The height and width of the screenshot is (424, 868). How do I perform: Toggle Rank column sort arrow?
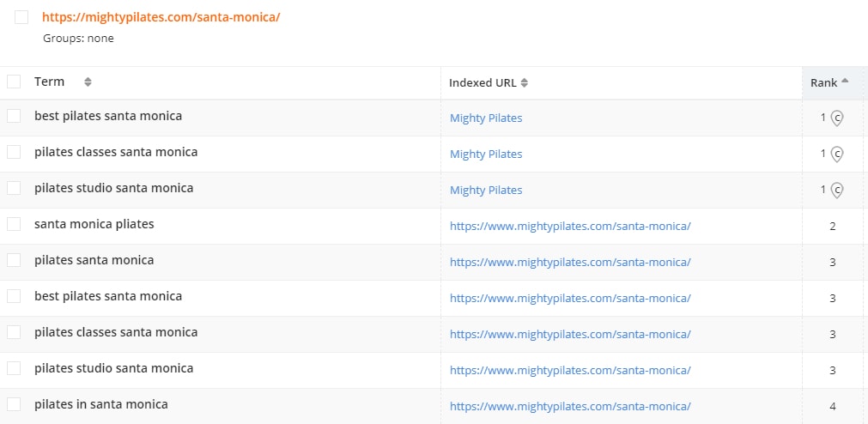pos(845,81)
